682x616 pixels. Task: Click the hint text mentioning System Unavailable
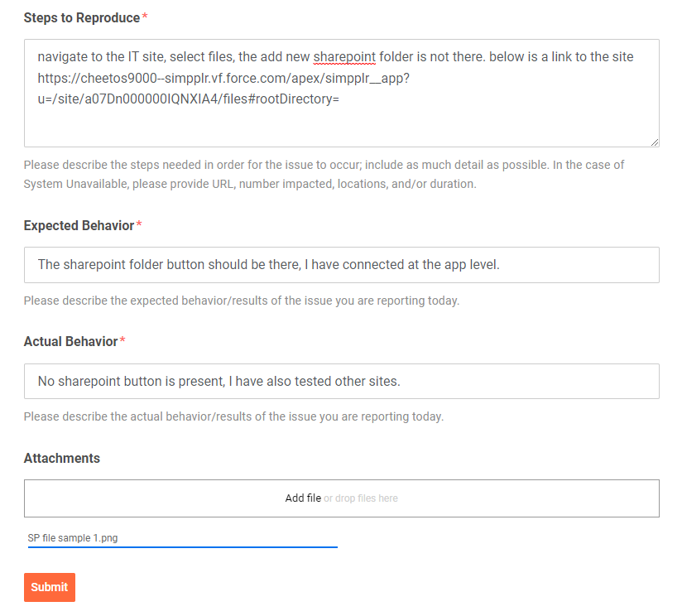click(x=324, y=175)
